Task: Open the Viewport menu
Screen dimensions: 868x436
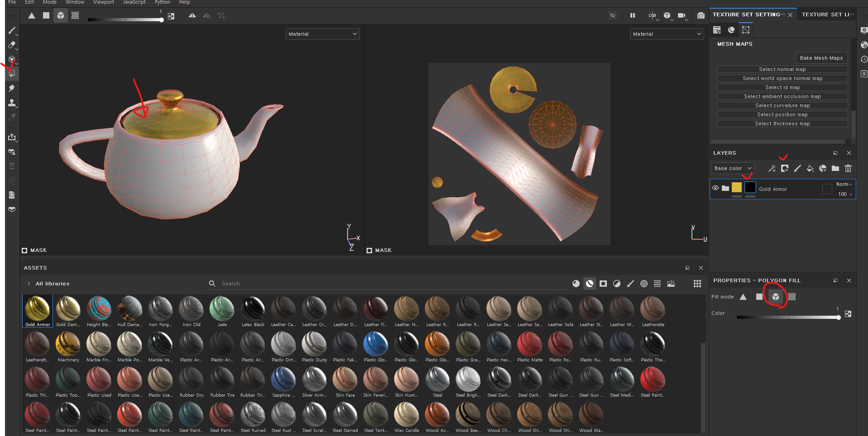Action: [x=103, y=2]
